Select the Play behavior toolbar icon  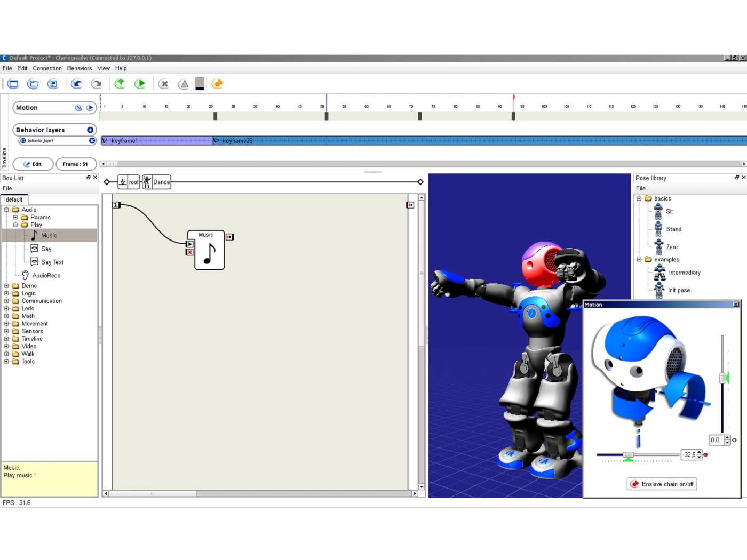pos(140,84)
